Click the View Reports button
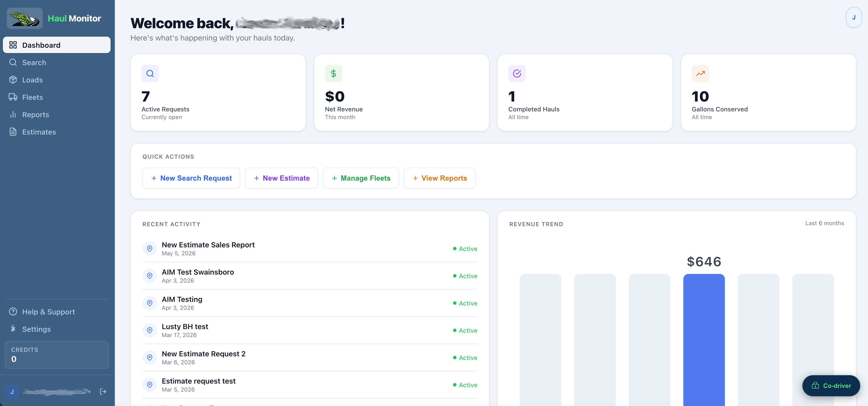Viewport: 868px width, 406px height. click(440, 178)
